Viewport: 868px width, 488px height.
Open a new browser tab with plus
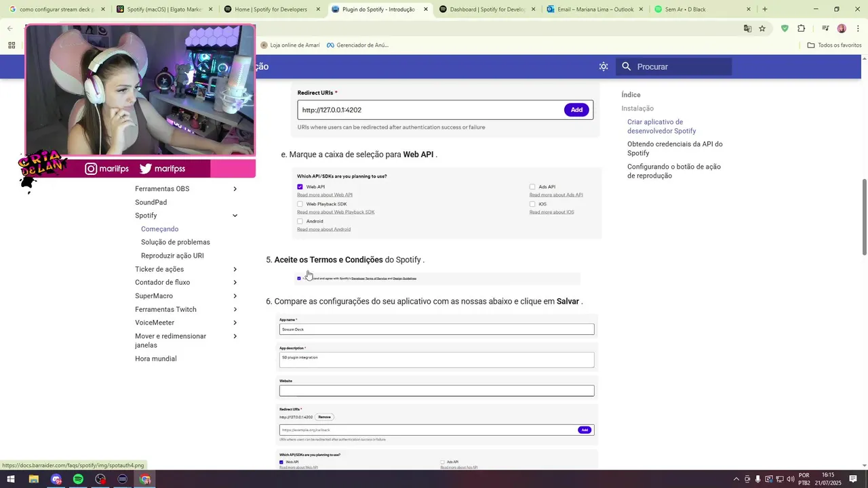765,9
